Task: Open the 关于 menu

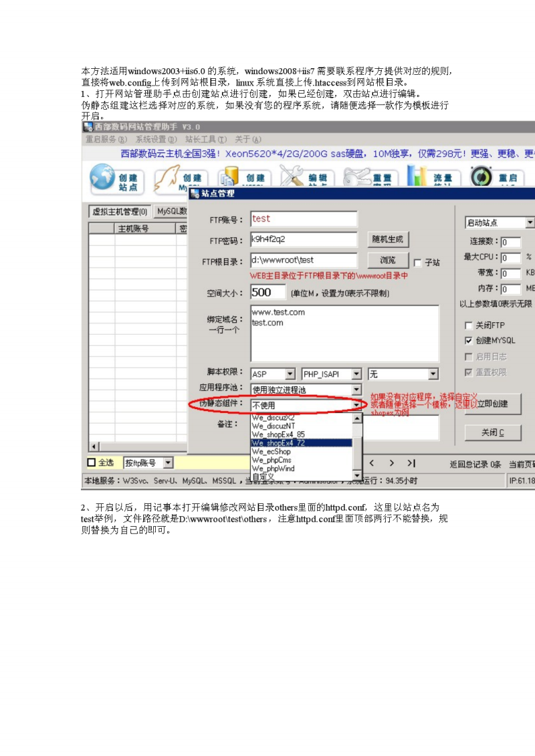Action: [248, 139]
